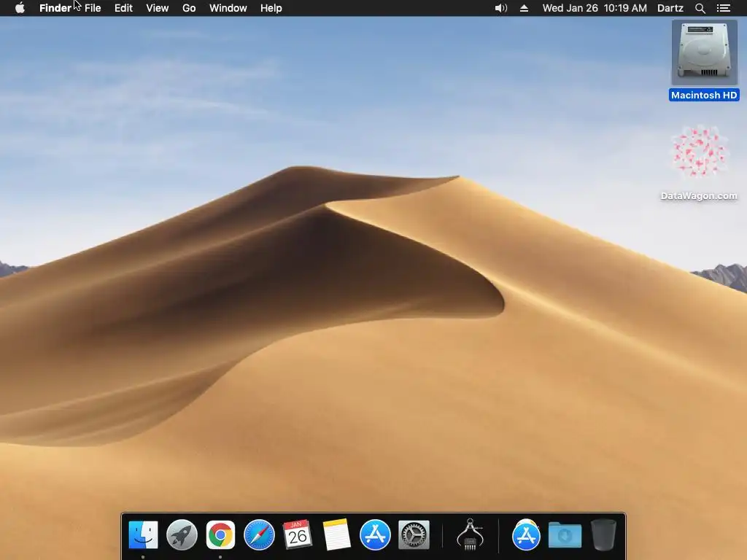
Task: Click the date and time in menu bar
Action: tap(595, 8)
